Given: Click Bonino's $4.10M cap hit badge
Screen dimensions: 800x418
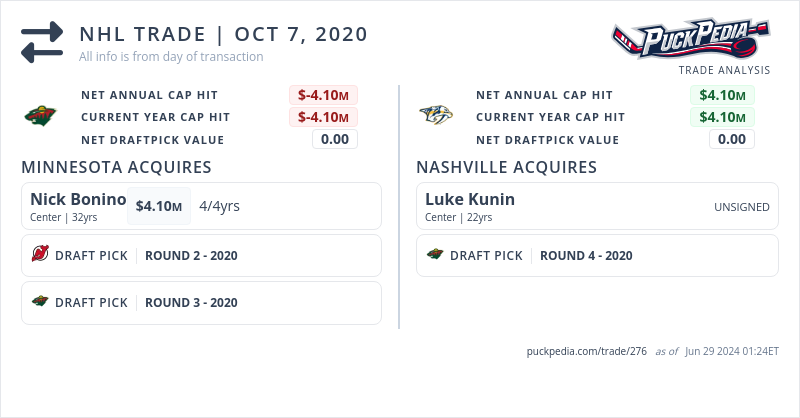Looking at the screenshot, I should tap(158, 207).
